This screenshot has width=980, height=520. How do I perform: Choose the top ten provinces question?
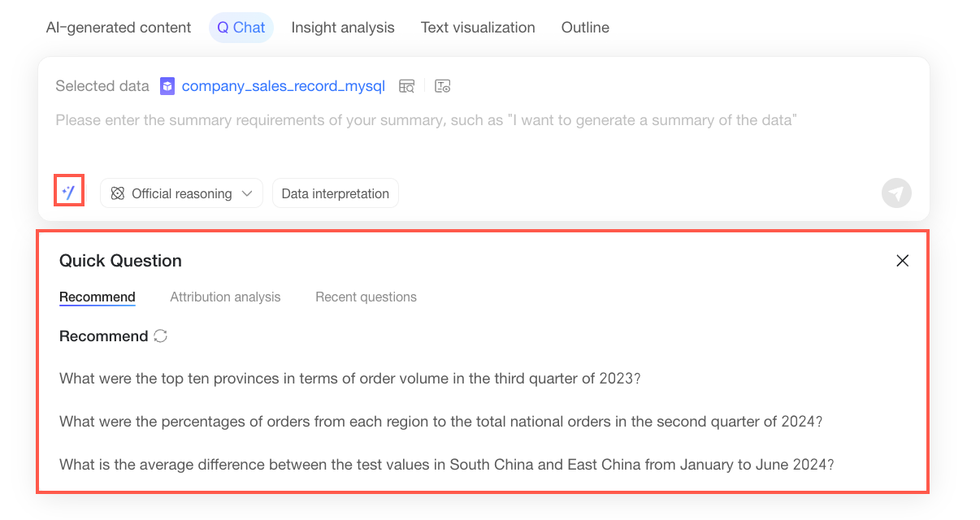(350, 379)
